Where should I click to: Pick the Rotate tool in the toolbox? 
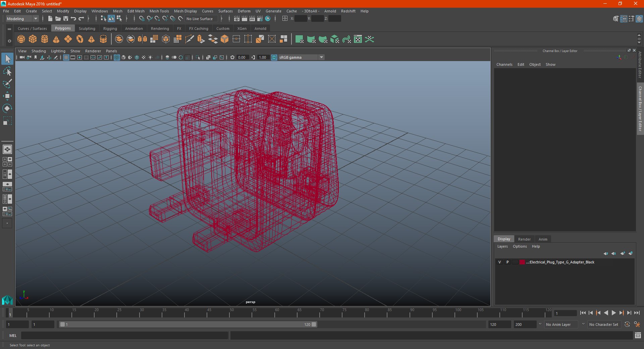[x=7, y=108]
